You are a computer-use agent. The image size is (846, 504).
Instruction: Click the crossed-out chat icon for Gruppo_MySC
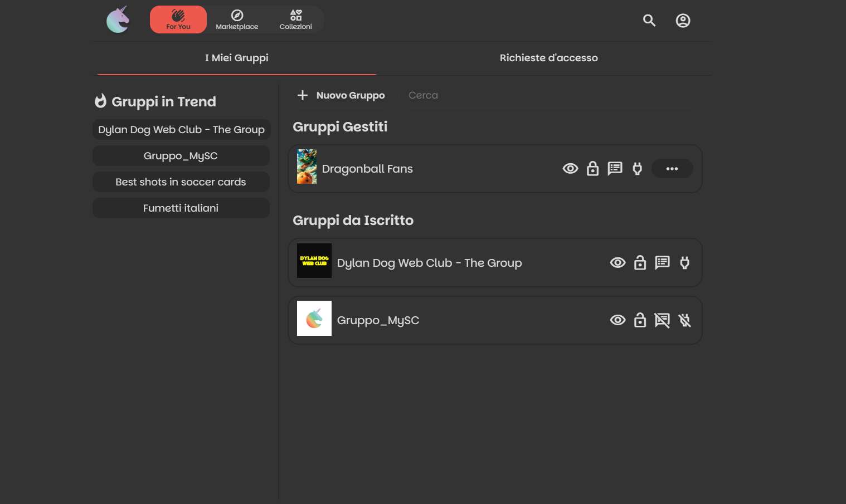tap(662, 320)
